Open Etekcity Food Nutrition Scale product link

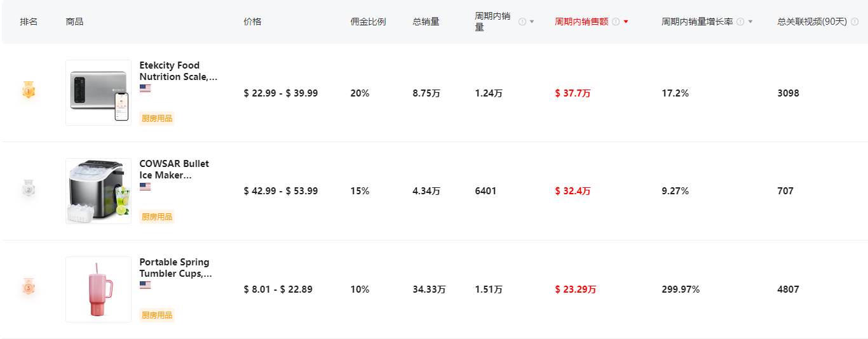pos(178,71)
